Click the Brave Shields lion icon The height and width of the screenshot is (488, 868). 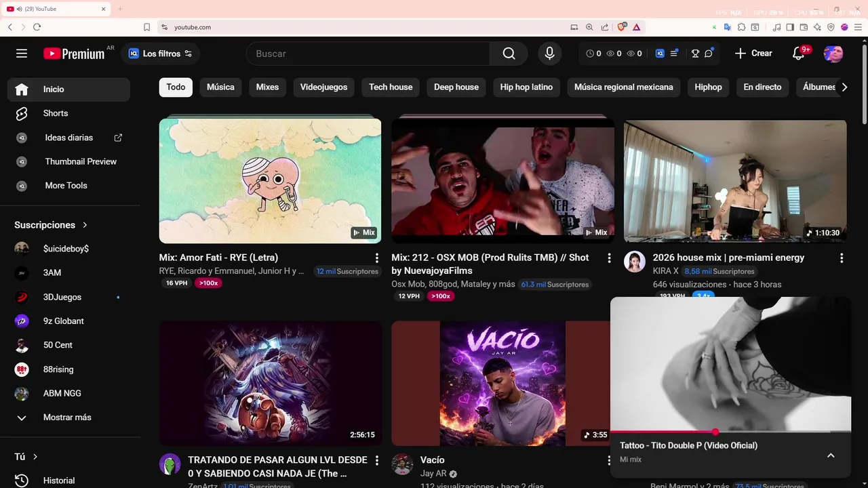[621, 27]
